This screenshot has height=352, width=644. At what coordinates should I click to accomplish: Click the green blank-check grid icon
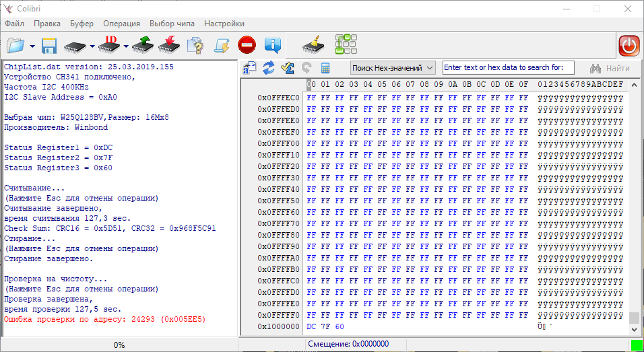tap(346, 44)
